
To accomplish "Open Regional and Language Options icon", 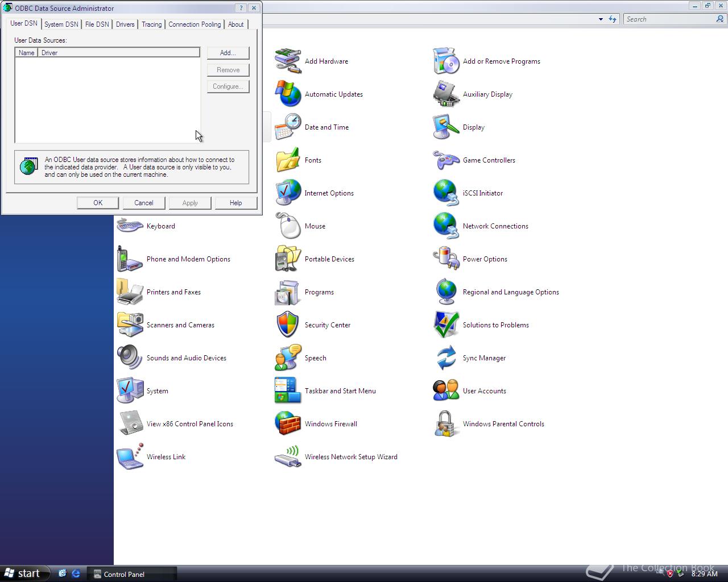I will pos(446,292).
